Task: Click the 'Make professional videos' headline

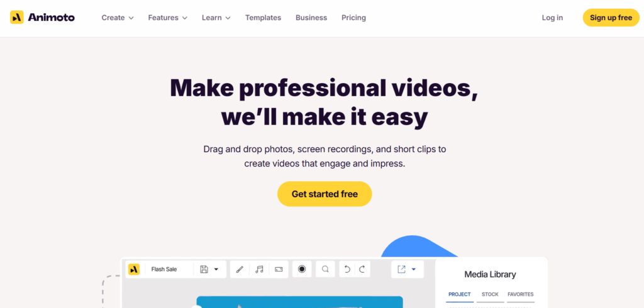Action: pyautogui.click(x=325, y=102)
